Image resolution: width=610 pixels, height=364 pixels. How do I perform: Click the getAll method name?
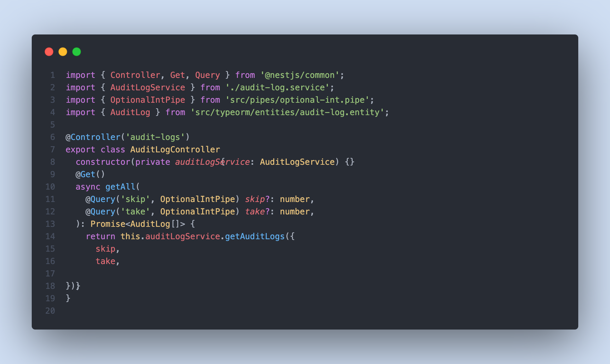120,187
